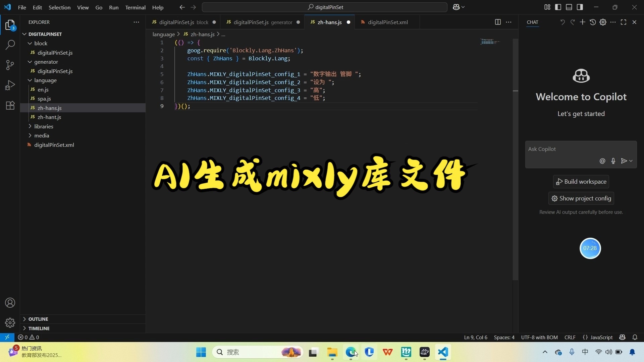Click the Build workspace button
Viewport: 644px width, 362px height.
coord(581,182)
